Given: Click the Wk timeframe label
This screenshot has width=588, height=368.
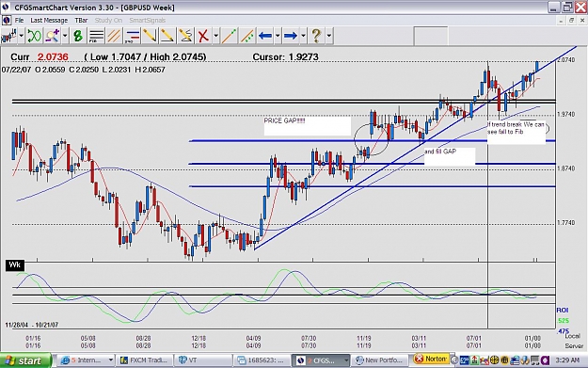Looking at the screenshot, I should [x=15, y=265].
